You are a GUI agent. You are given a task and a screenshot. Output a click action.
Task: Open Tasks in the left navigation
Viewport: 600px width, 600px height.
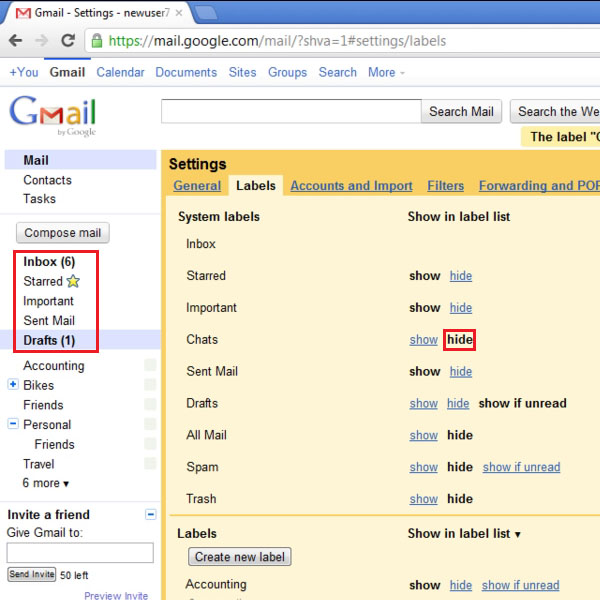click(39, 199)
